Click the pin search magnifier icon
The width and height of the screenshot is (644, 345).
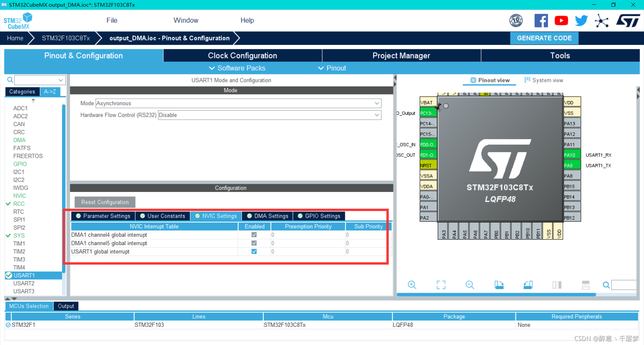tap(606, 285)
